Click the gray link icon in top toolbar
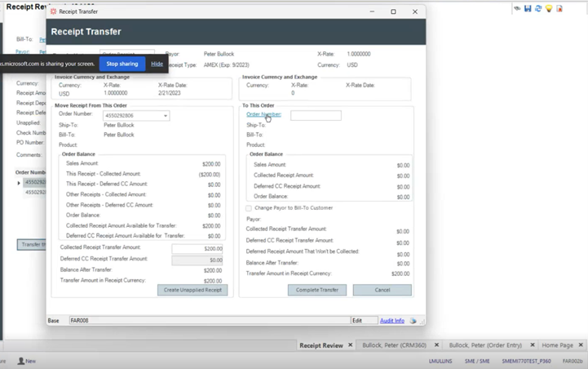 click(517, 8)
